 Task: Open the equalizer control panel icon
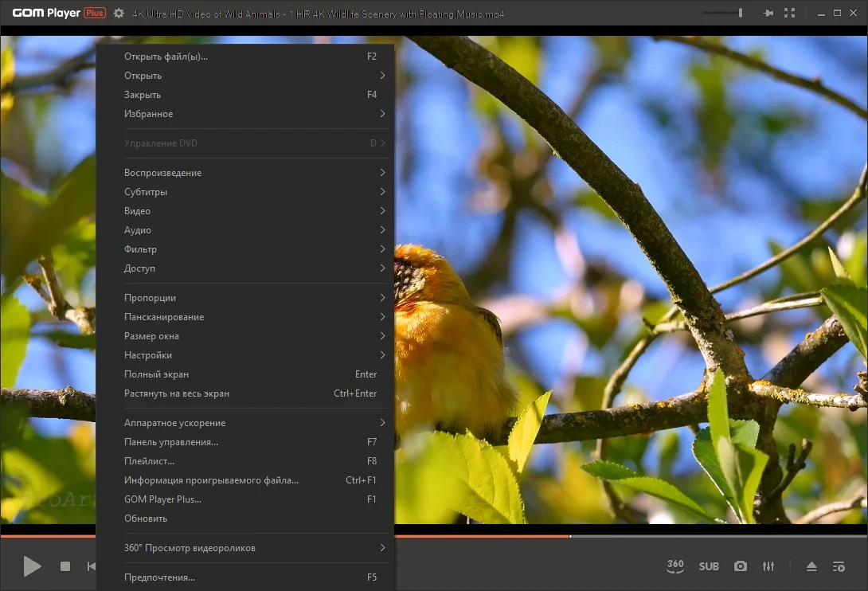768,566
